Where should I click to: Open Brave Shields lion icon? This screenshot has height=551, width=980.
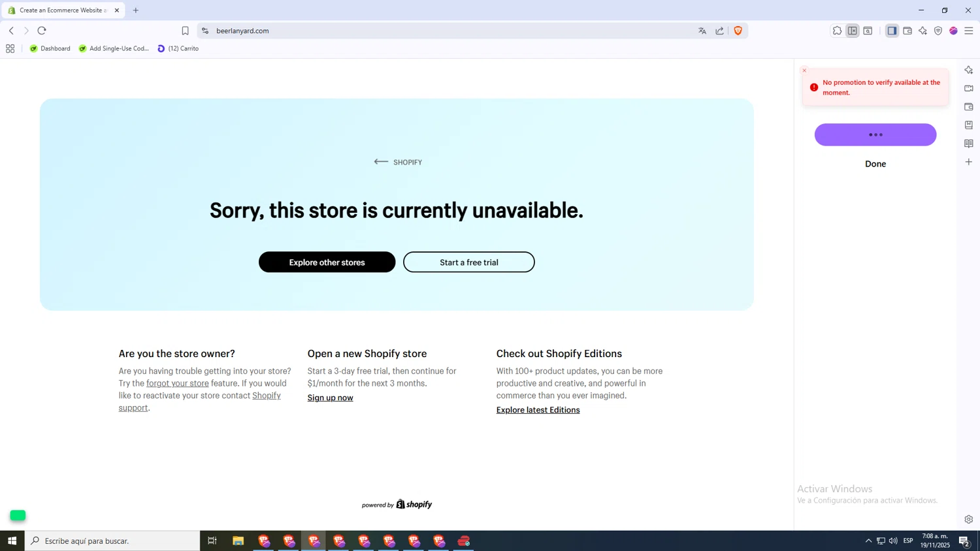(x=738, y=31)
